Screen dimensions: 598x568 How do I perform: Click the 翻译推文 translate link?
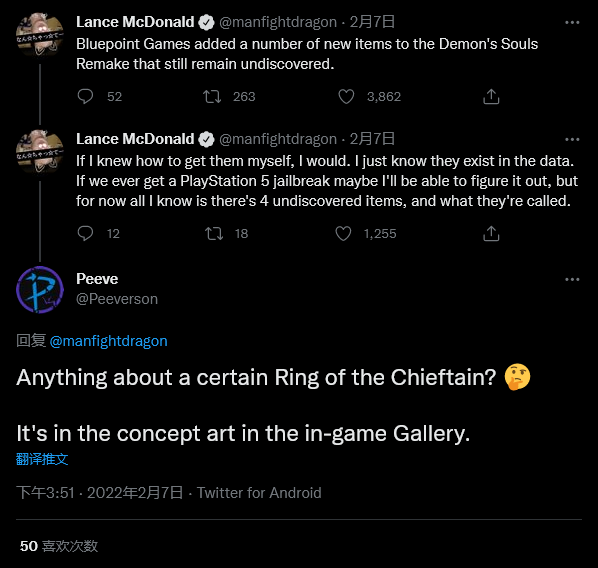42,459
